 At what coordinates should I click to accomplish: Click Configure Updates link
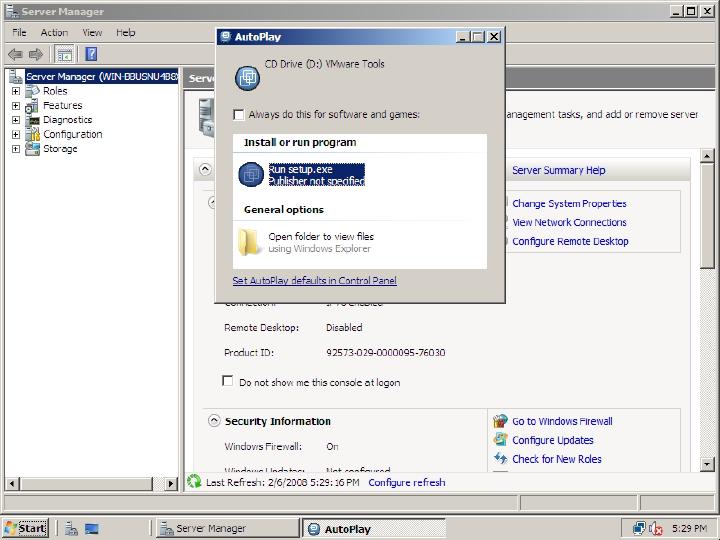(552, 440)
